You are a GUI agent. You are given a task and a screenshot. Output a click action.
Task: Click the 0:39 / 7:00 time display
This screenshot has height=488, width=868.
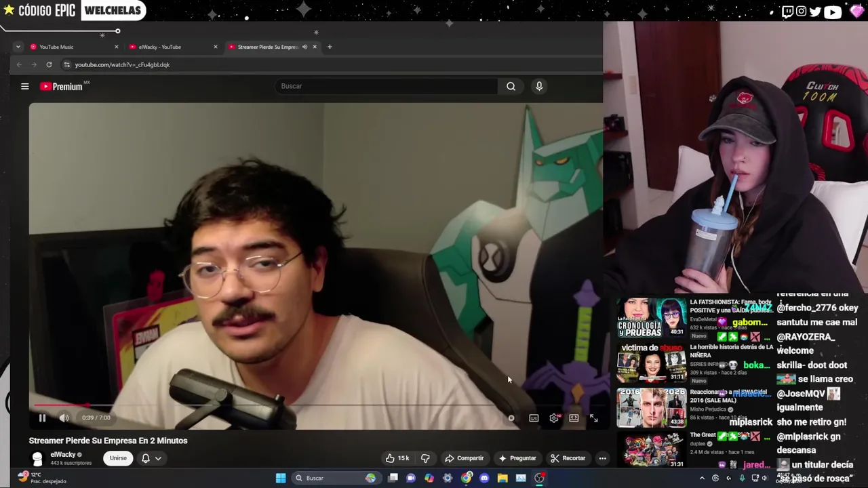click(96, 418)
